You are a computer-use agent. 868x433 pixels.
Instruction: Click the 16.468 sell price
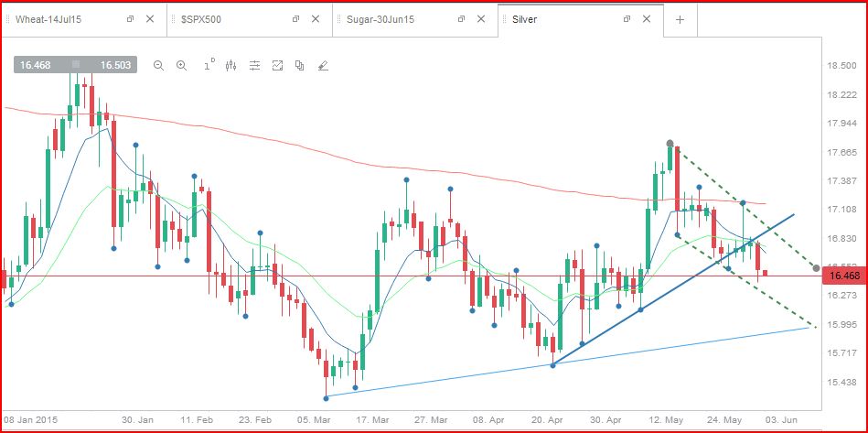36,65
